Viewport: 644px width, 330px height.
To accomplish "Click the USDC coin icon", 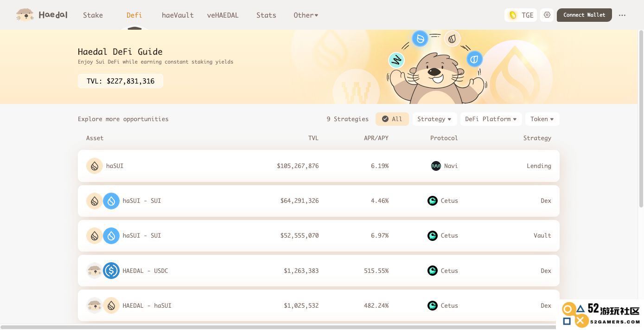I will (x=111, y=271).
